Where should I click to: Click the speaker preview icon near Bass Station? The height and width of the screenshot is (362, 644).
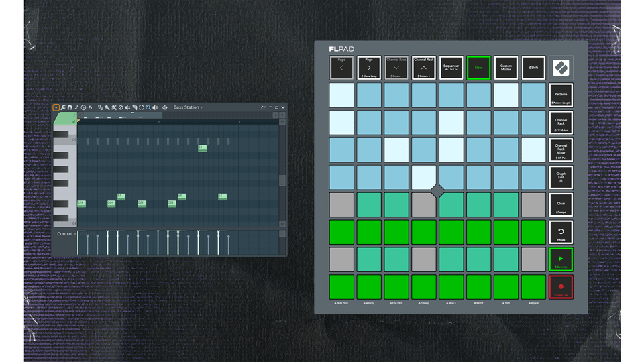[x=165, y=107]
